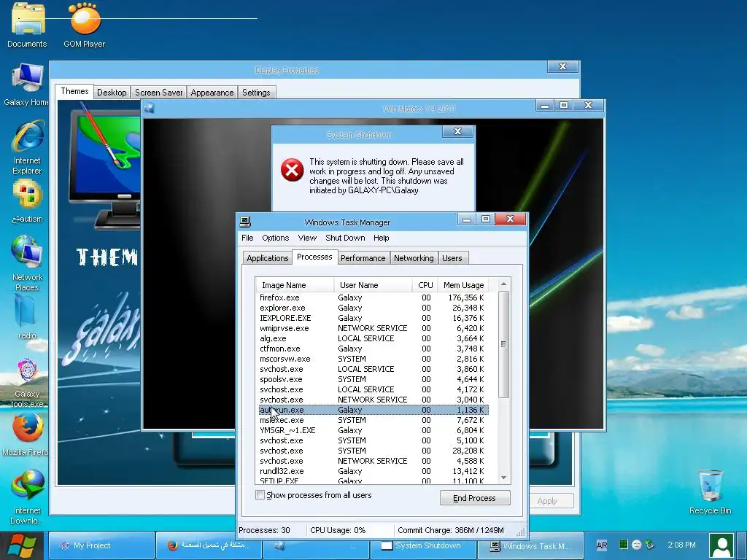Click the green CPU meter tray icon
The image size is (747, 560).
pos(623,544)
